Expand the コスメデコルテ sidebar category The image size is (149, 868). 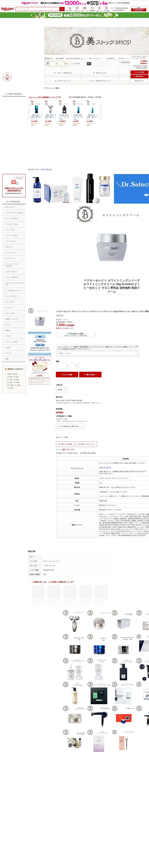tap(14, 241)
